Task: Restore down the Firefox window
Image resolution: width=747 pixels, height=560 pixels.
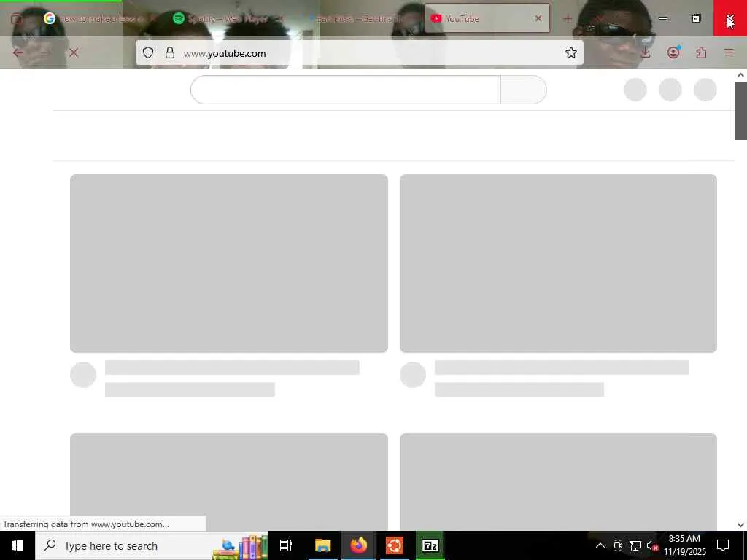Action: 696,18
